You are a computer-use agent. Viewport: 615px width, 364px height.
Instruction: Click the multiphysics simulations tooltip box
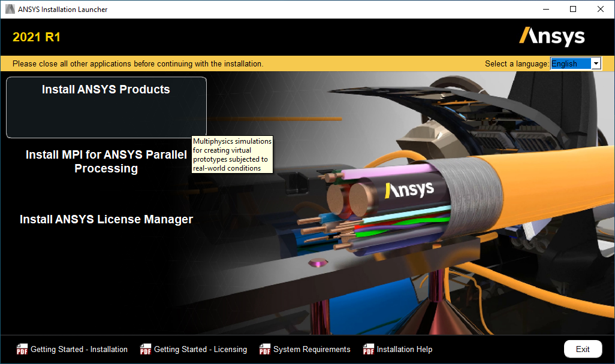tap(232, 154)
